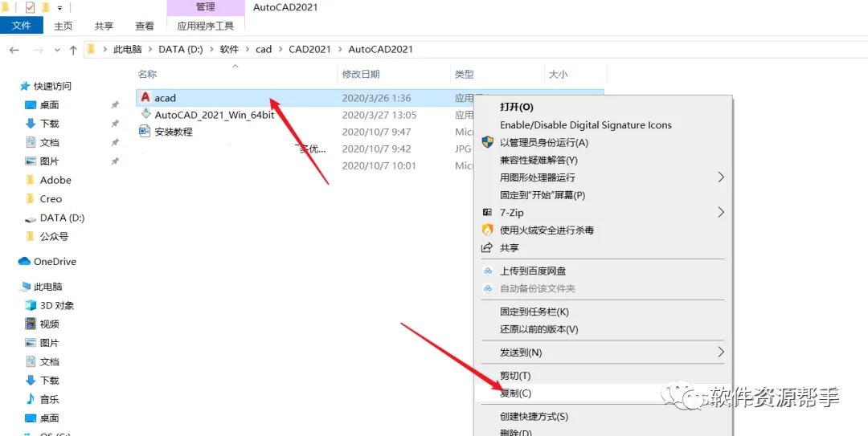Expand arrow beside 发送到(N)
The image size is (868, 436).
click(x=721, y=352)
